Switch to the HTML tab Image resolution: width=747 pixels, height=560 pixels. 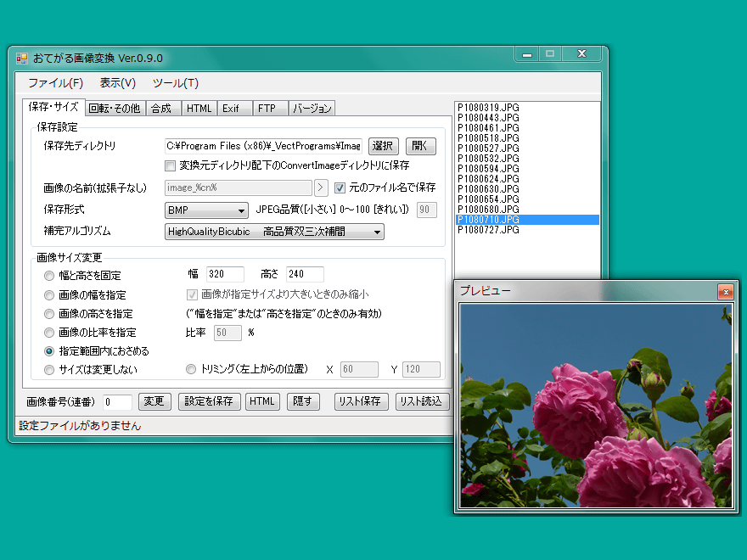(x=199, y=109)
